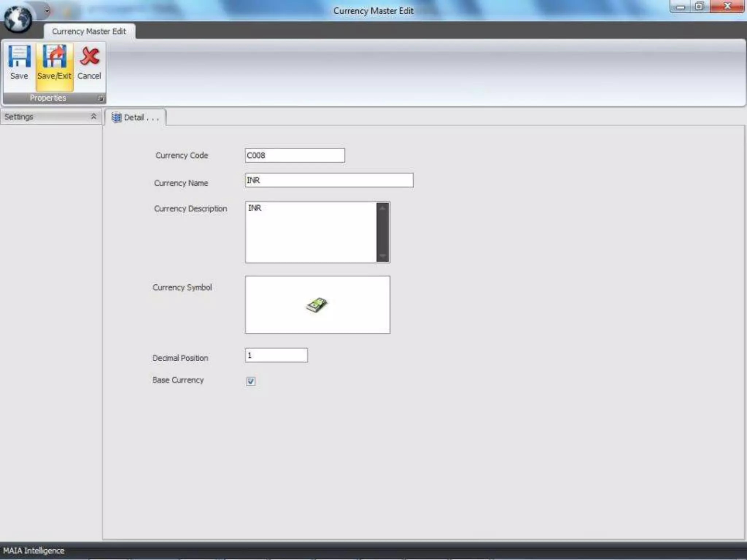The image size is (747, 560).
Task: Collapse the Settings panel chevron
Action: pyautogui.click(x=93, y=117)
